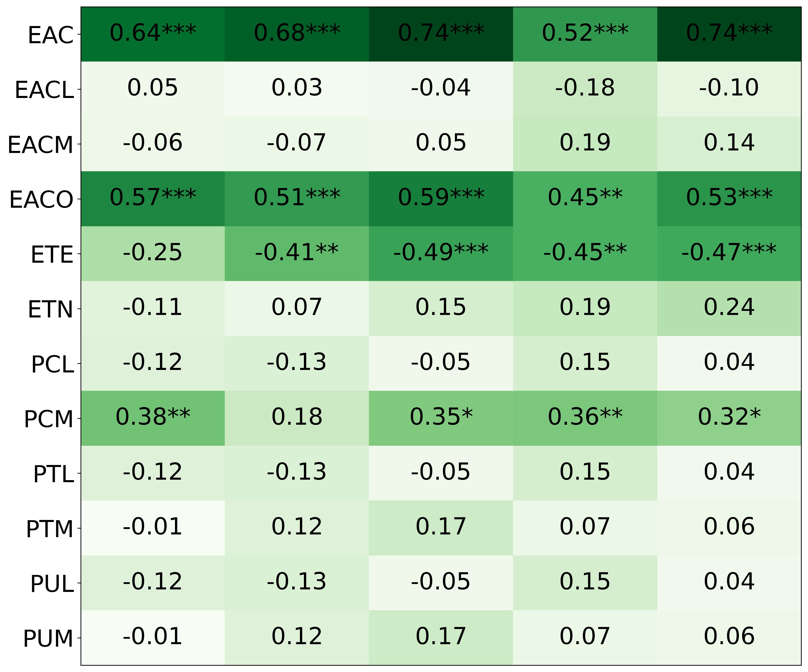The width and height of the screenshot is (808, 672).
Task: Select the PCM row label
Action: (48, 419)
